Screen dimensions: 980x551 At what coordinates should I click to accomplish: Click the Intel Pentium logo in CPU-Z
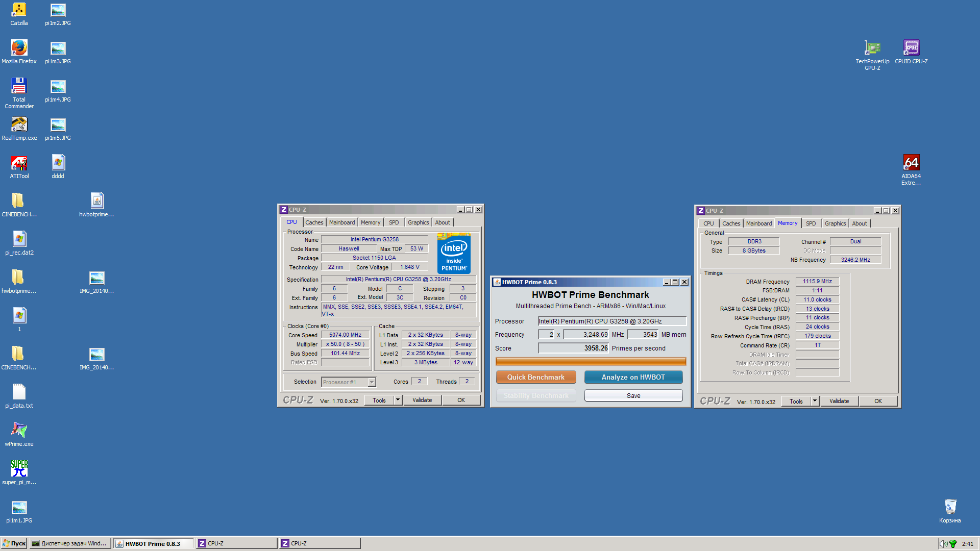pyautogui.click(x=454, y=253)
